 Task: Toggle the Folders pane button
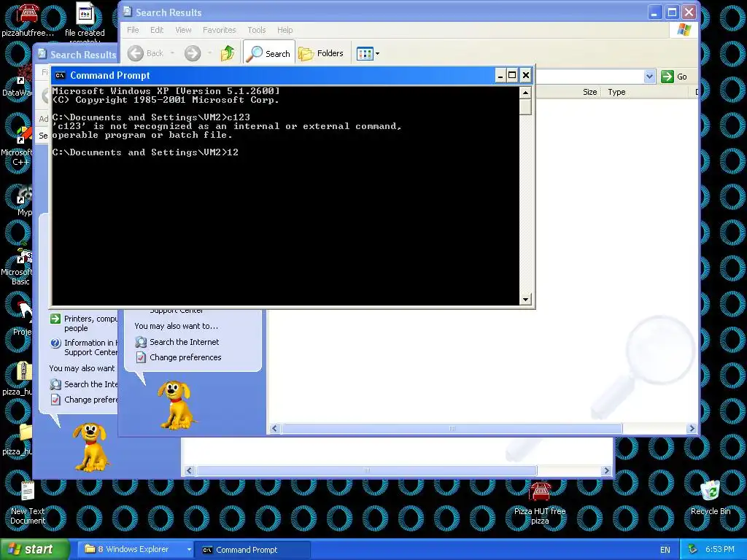(x=321, y=53)
